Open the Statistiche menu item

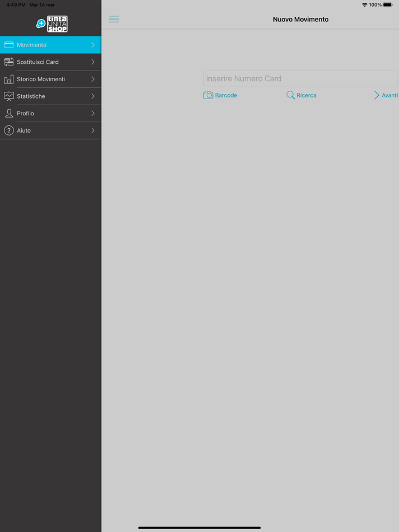50,96
